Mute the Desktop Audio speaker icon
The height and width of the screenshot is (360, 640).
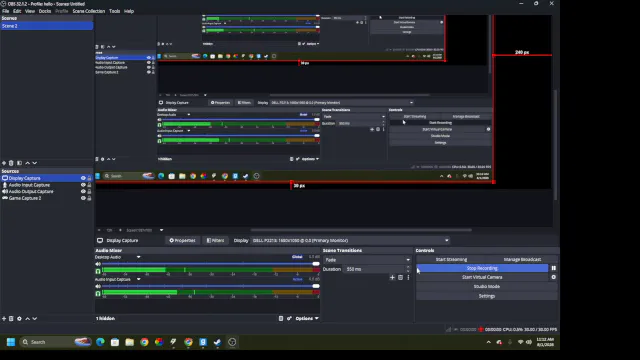(98, 264)
